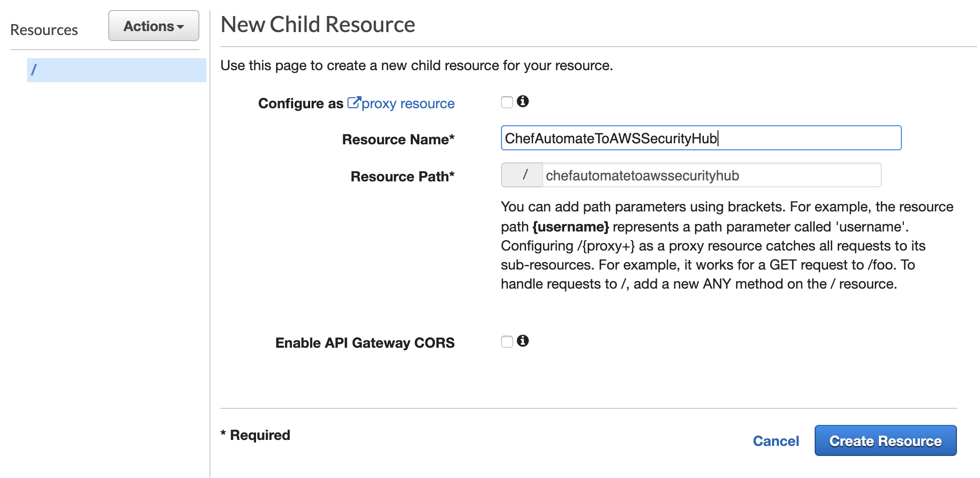Viewport: 980px width, 478px height.
Task: Click the Resources heading in sidebar
Action: click(x=44, y=30)
